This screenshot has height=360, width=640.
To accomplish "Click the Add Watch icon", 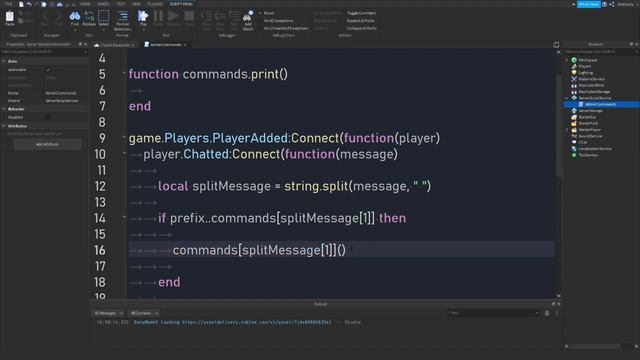I will (x=248, y=16).
